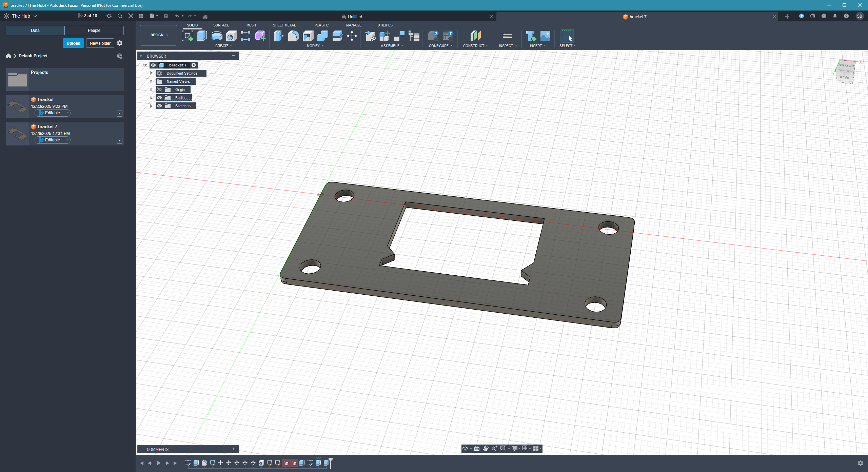Select the Extrude tool
868x472 pixels.
(x=202, y=36)
